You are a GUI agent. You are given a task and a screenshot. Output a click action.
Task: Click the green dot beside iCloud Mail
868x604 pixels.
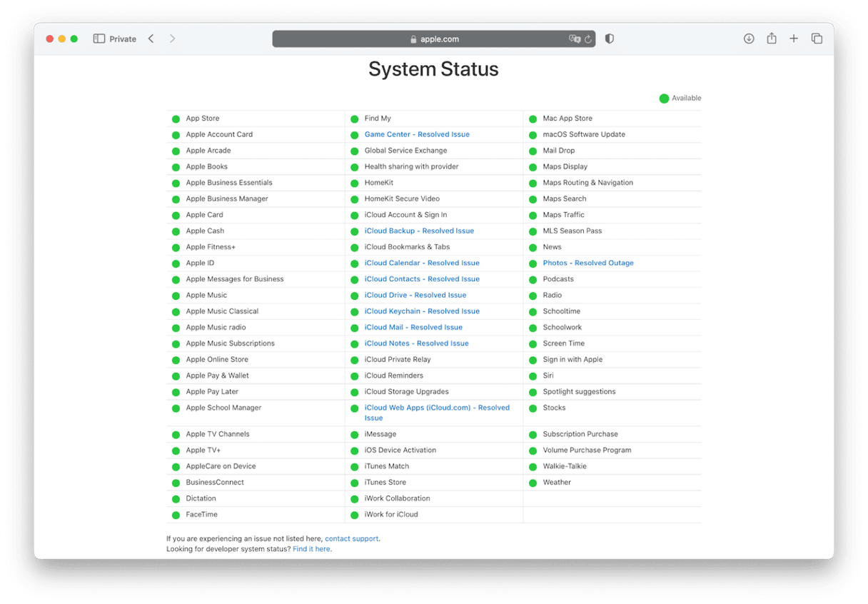(x=354, y=328)
